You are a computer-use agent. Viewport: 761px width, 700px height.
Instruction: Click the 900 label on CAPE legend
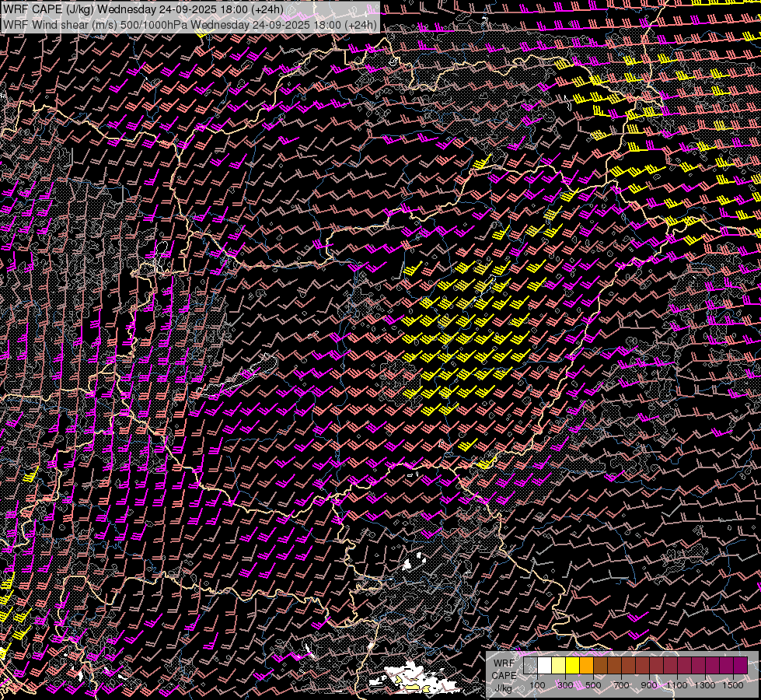click(649, 685)
